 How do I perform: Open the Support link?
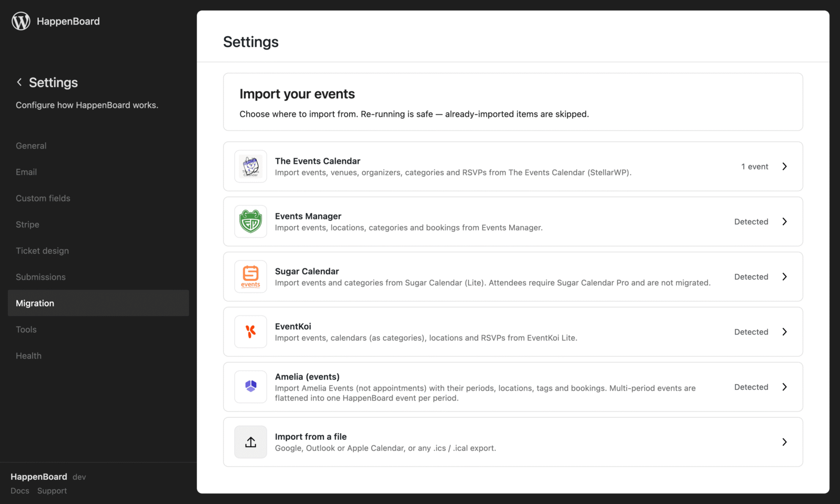pyautogui.click(x=52, y=491)
